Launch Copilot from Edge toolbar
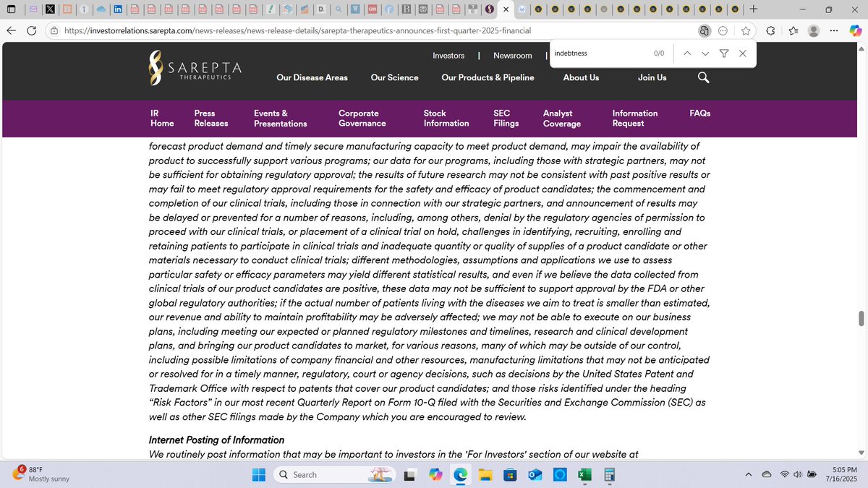 tap(855, 30)
